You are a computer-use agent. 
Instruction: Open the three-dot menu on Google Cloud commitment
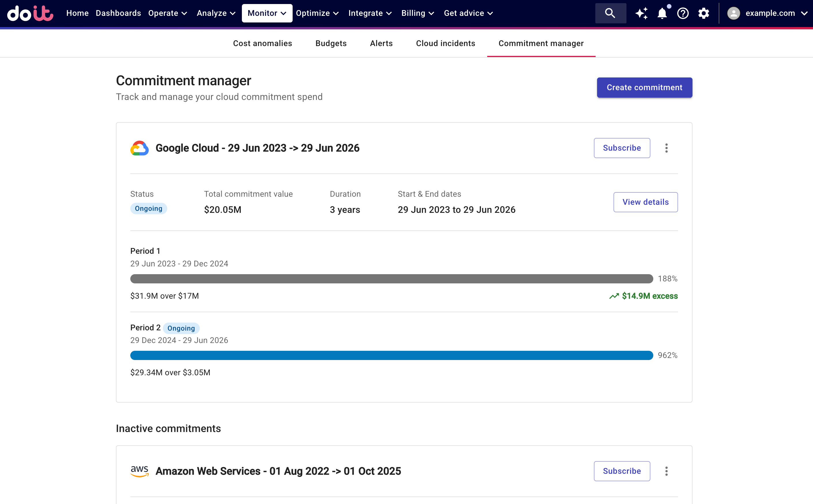pyautogui.click(x=666, y=148)
